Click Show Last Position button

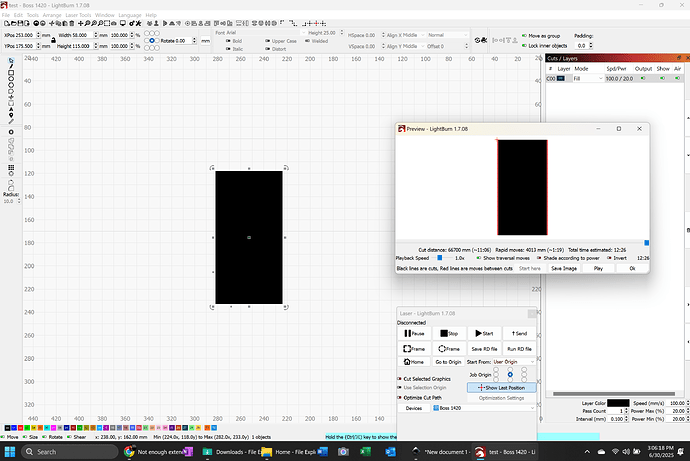click(x=501, y=388)
